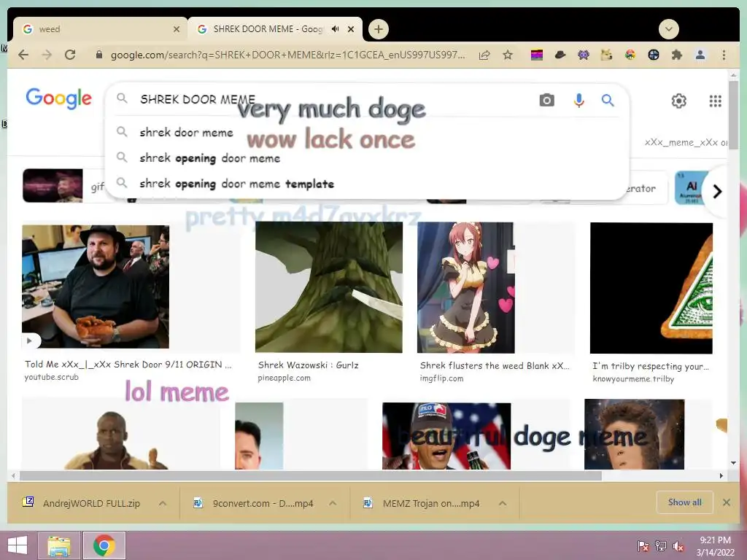The width and height of the screenshot is (747, 560).
Task: Expand MEMZ Trojan mp4 download options
Action: tap(503, 503)
